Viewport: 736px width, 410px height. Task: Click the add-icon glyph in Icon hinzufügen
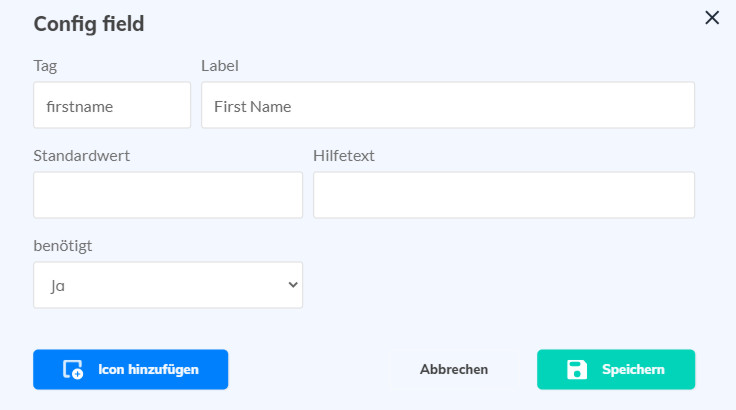[x=73, y=370]
